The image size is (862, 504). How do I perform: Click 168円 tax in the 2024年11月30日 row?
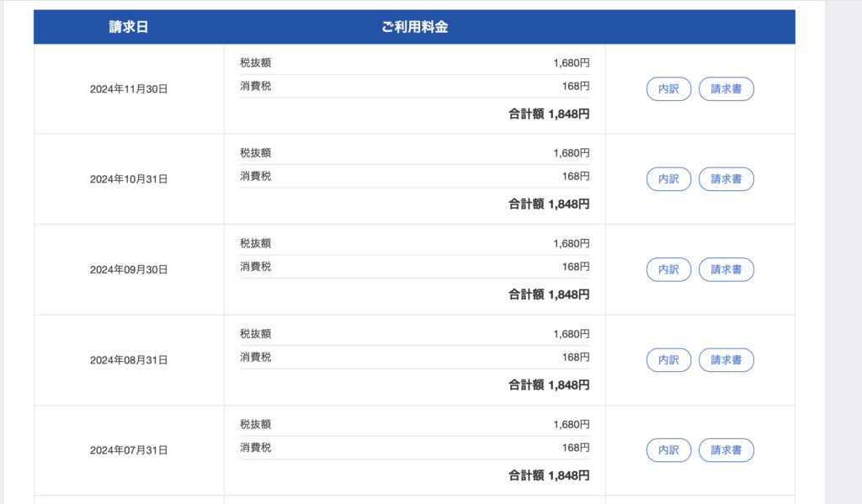click(576, 87)
